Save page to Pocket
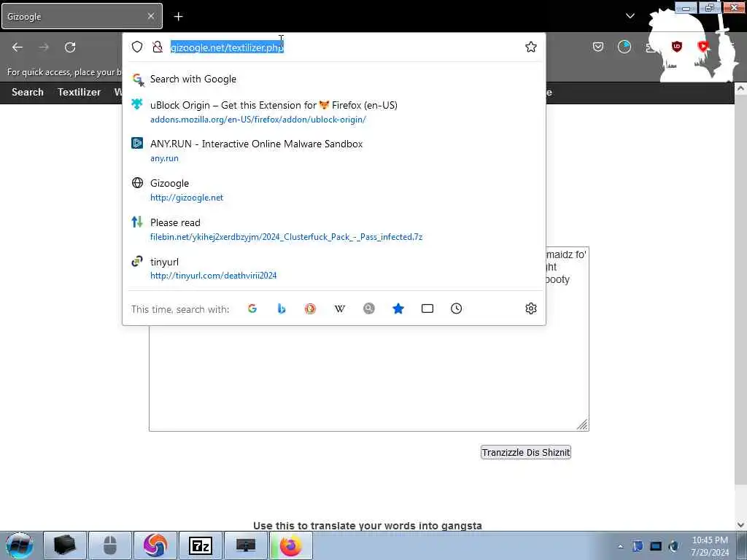 [x=598, y=47]
